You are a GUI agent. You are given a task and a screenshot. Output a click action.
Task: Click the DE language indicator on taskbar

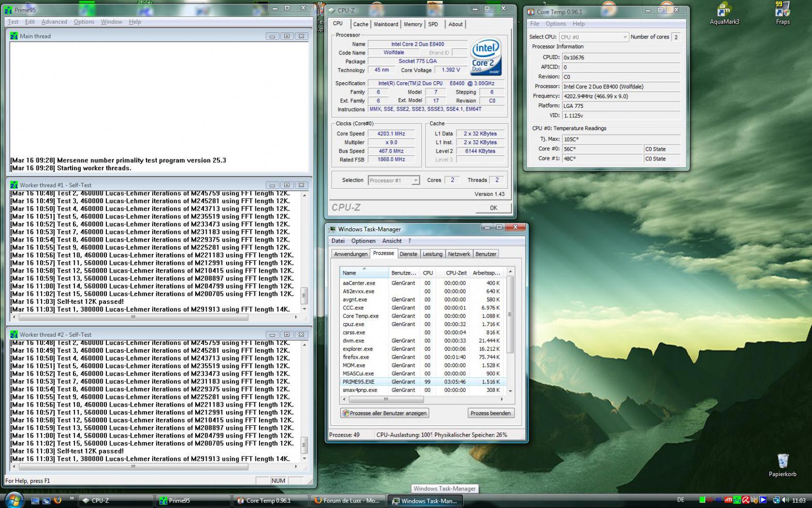[x=680, y=500]
